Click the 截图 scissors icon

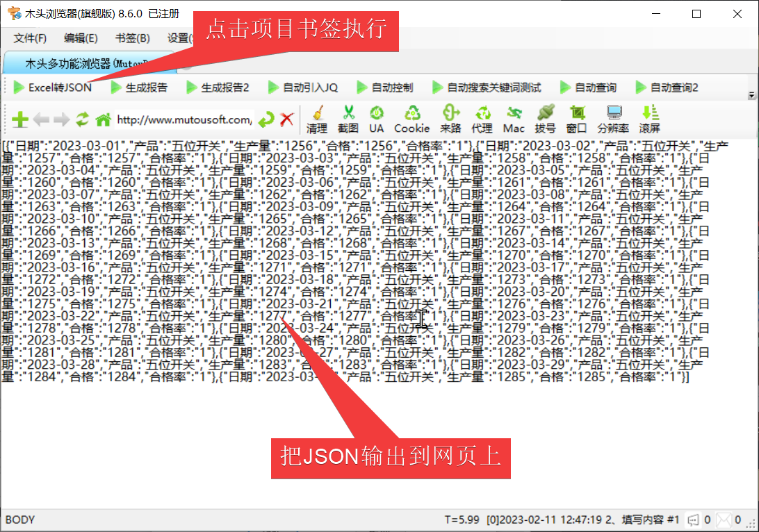pyautogui.click(x=348, y=119)
